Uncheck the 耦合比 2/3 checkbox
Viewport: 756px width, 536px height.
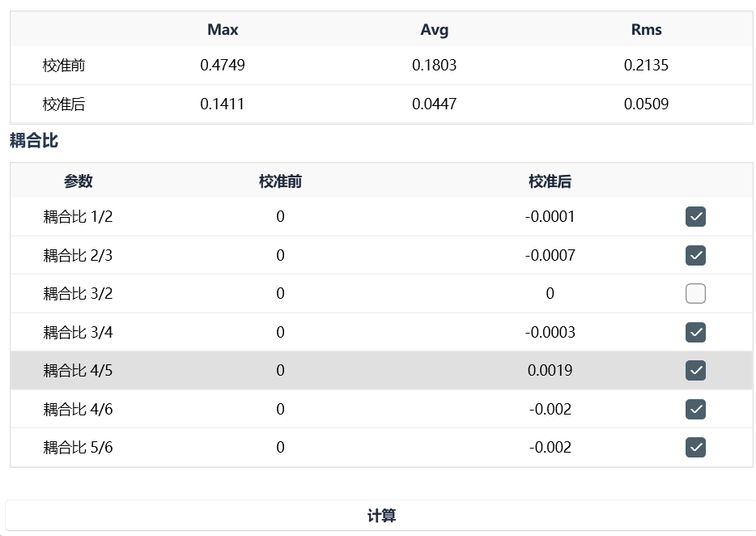[x=695, y=255]
